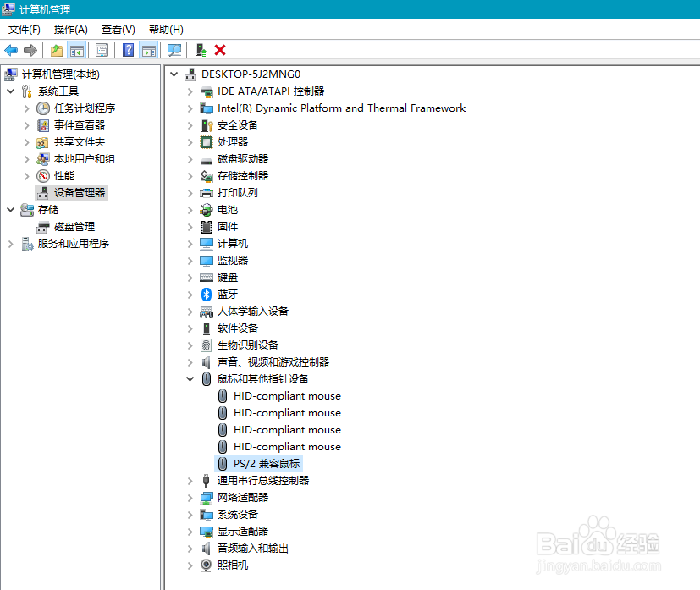Click the blue Back arrow toolbar icon
Image resolution: width=700 pixels, height=590 pixels.
(11, 50)
